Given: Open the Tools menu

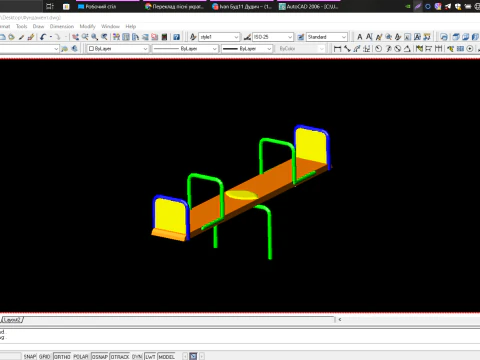Looking at the screenshot, I should (x=22, y=26).
